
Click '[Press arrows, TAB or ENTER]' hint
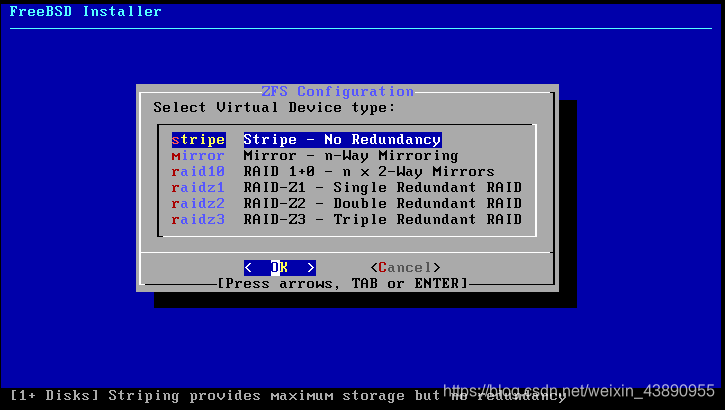point(343,283)
